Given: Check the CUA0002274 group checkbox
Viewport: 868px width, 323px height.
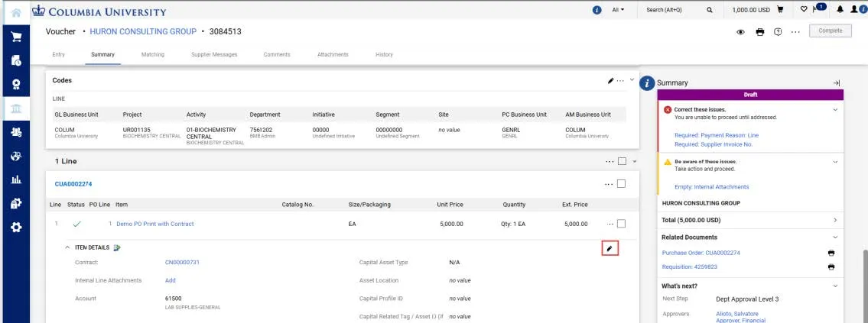Looking at the screenshot, I should pyautogui.click(x=621, y=183).
